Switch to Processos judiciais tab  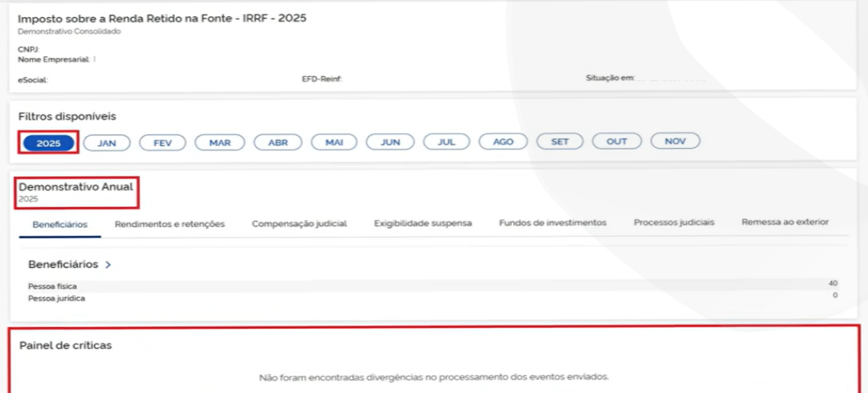pos(674,223)
